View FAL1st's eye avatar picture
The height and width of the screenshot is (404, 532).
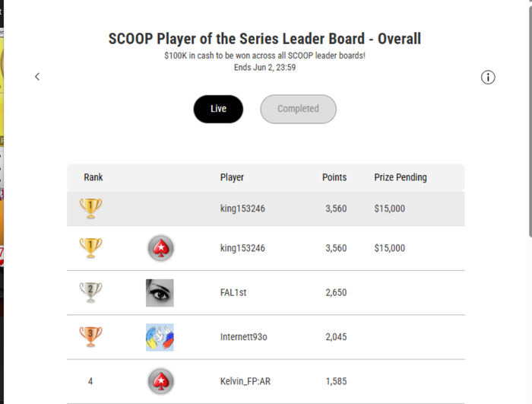click(x=160, y=293)
